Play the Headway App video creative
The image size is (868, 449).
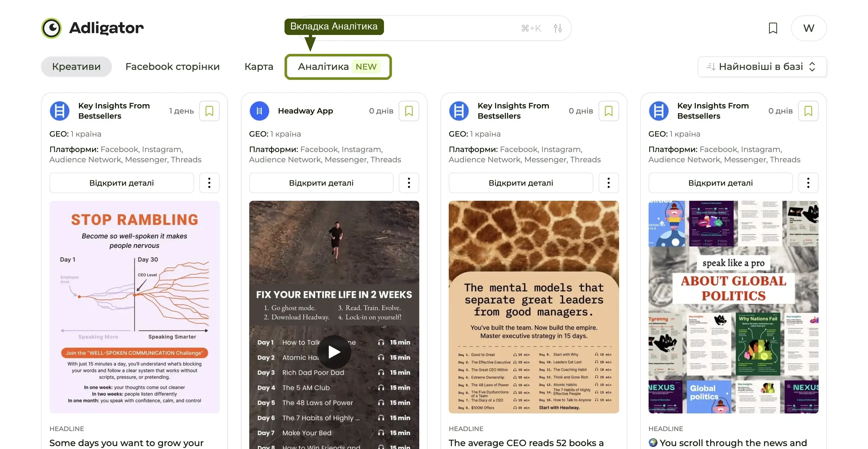tap(334, 352)
